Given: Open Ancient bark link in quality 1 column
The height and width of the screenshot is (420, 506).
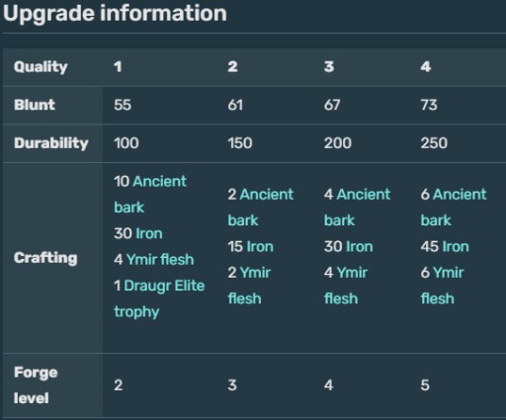Looking at the screenshot, I should pyautogui.click(x=150, y=194).
